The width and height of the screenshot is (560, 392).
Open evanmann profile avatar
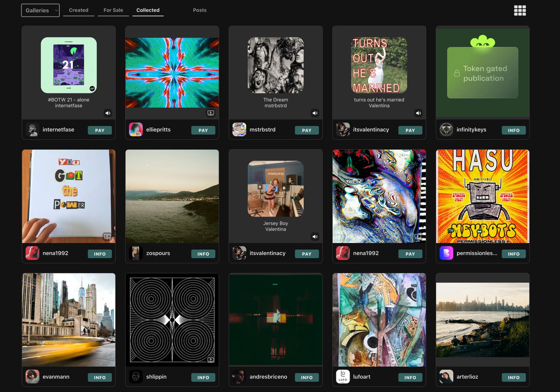pos(32,377)
